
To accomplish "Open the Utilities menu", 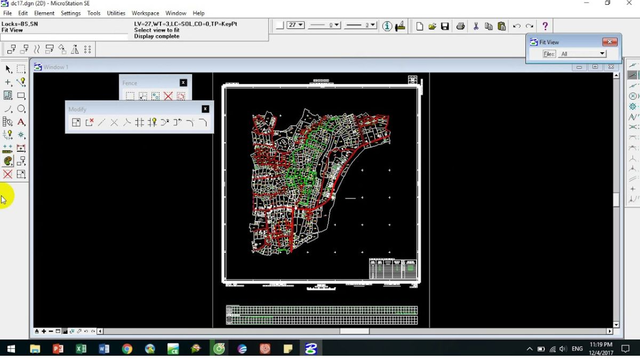I will click(x=116, y=13).
